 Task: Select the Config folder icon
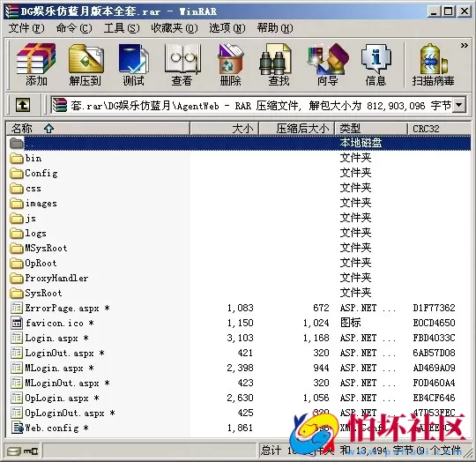tap(17, 174)
